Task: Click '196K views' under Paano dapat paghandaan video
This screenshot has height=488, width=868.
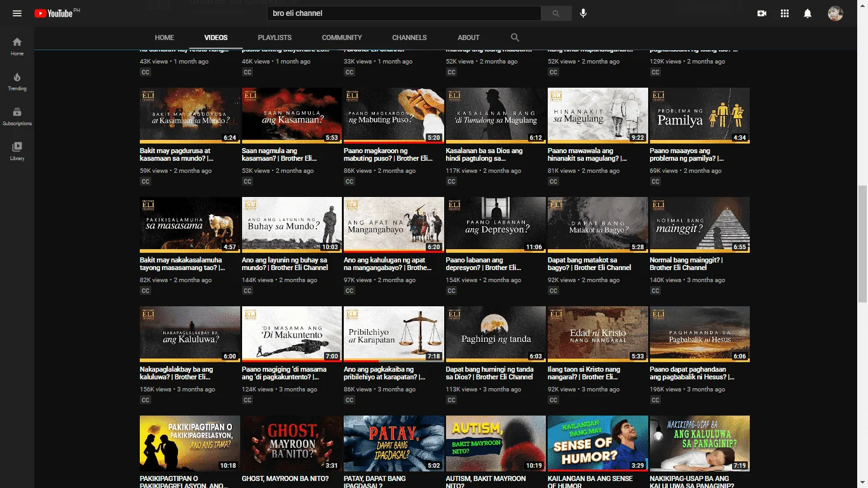Action: point(664,390)
